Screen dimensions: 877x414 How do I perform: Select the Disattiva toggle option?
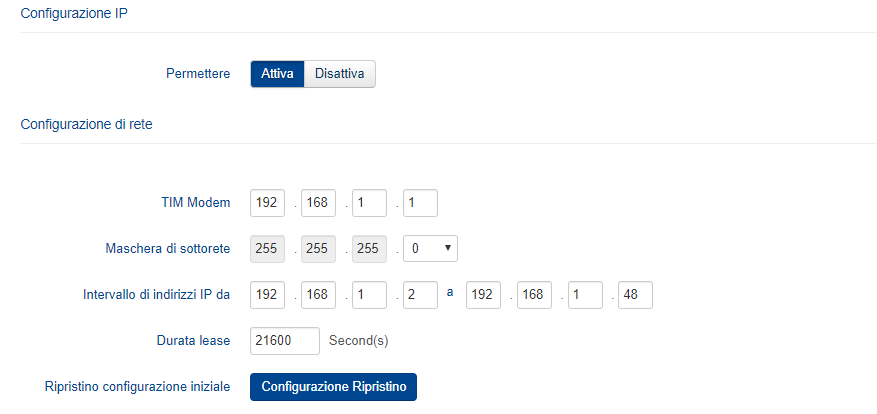click(340, 74)
